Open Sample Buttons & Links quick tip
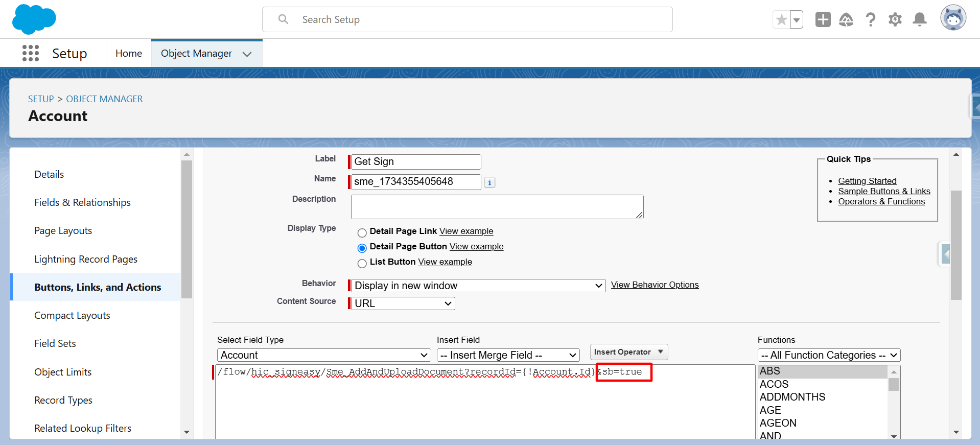This screenshot has width=980, height=445. click(884, 191)
